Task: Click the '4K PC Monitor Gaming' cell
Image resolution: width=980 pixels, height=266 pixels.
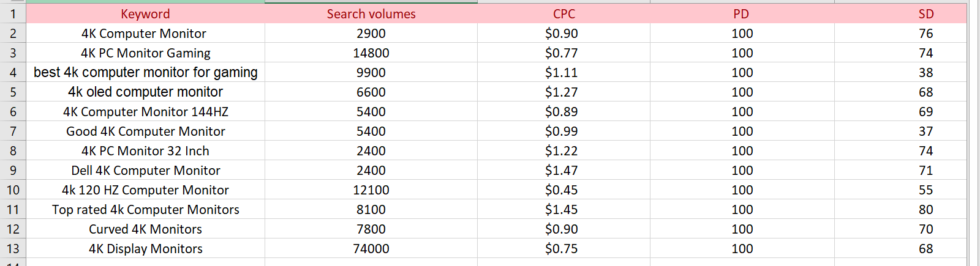Action: 145,53
